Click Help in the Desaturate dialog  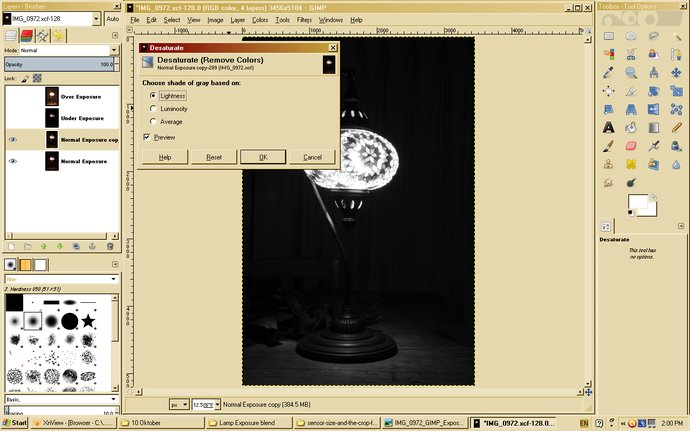pos(165,157)
